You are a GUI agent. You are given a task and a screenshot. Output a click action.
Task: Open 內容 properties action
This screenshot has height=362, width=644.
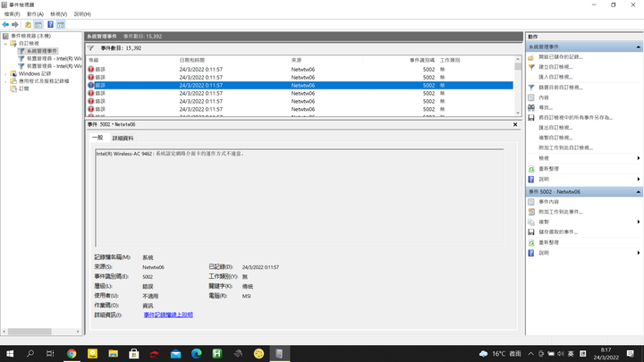(544, 97)
